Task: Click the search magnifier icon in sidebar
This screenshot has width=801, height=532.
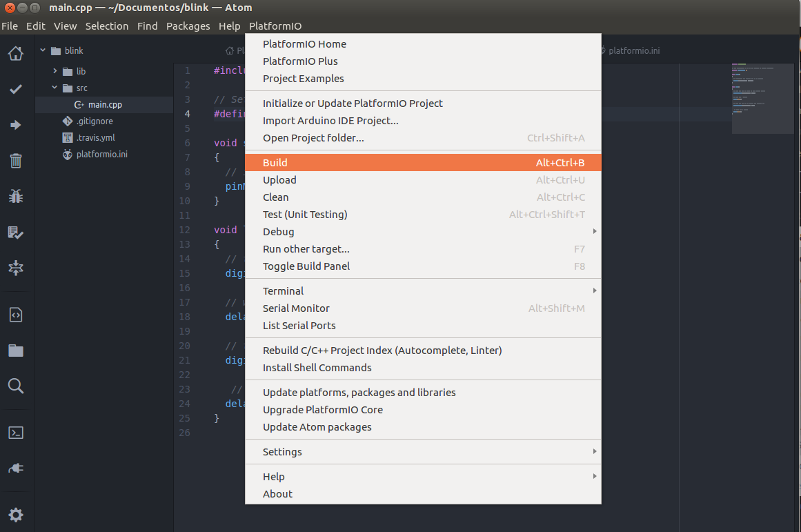Action: pos(16,386)
